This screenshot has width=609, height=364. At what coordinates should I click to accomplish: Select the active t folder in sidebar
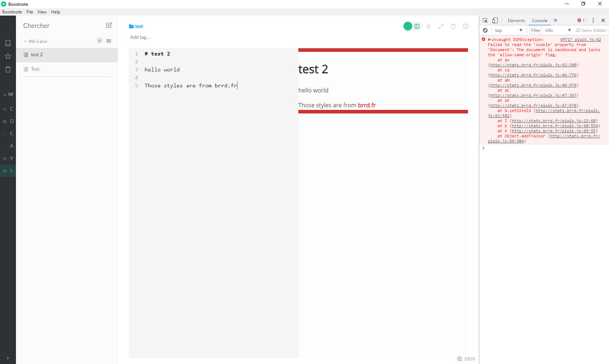coord(8,170)
